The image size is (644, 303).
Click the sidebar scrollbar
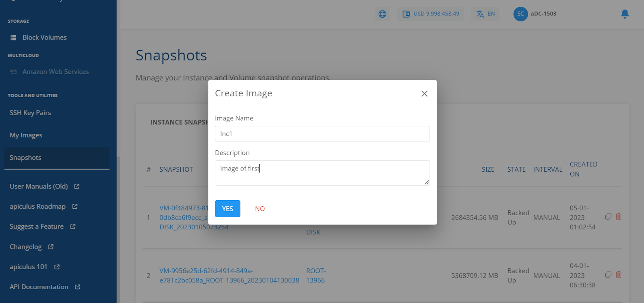118,230
